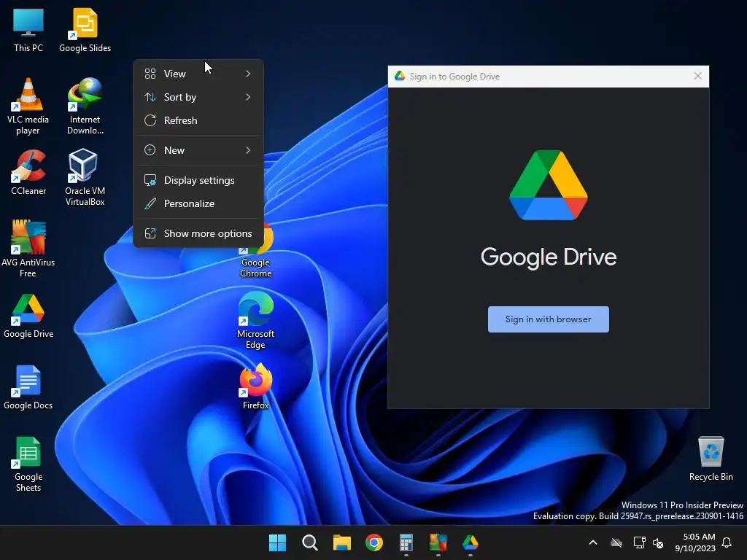Image resolution: width=747 pixels, height=560 pixels.
Task: Open the Windows Start button
Action: click(277, 542)
